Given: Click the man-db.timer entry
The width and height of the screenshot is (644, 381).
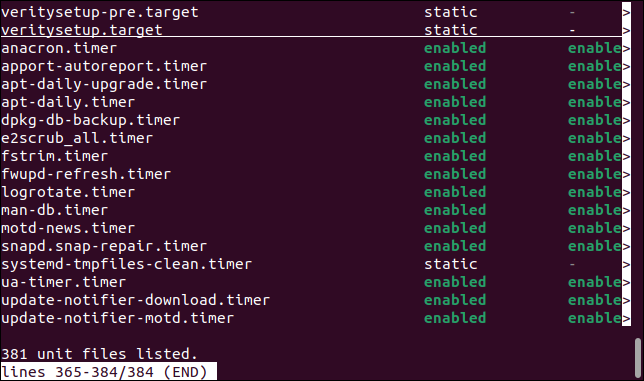Looking at the screenshot, I should pyautogui.click(x=55, y=211).
